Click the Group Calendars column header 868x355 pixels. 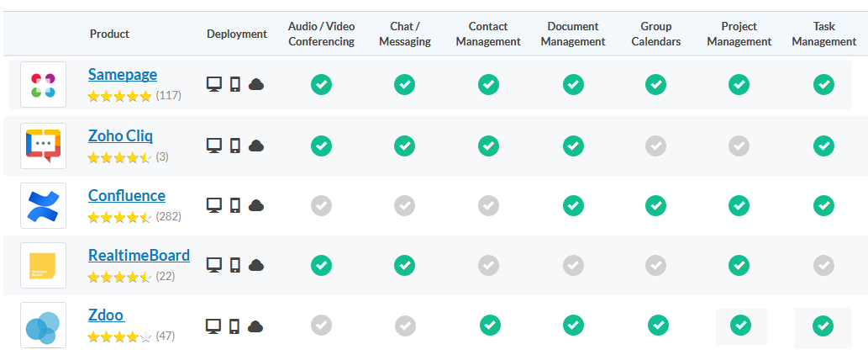pyautogui.click(x=656, y=34)
